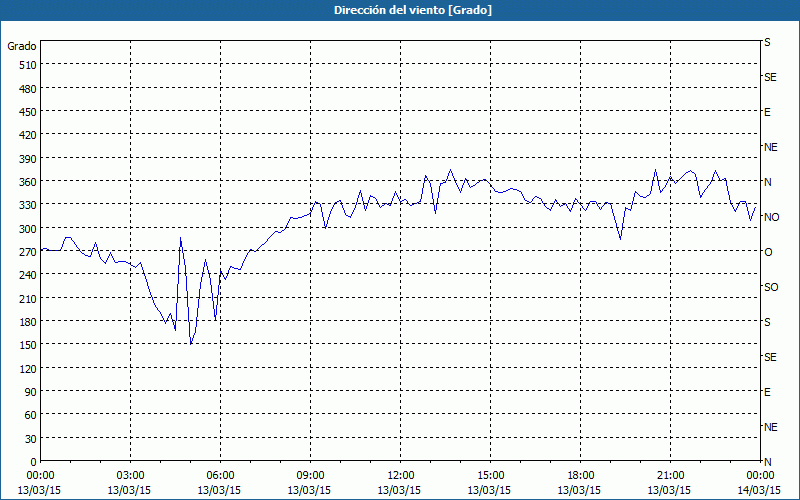Click the 450 y-axis value
Screen dimensions: 800x500
click(x=29, y=112)
